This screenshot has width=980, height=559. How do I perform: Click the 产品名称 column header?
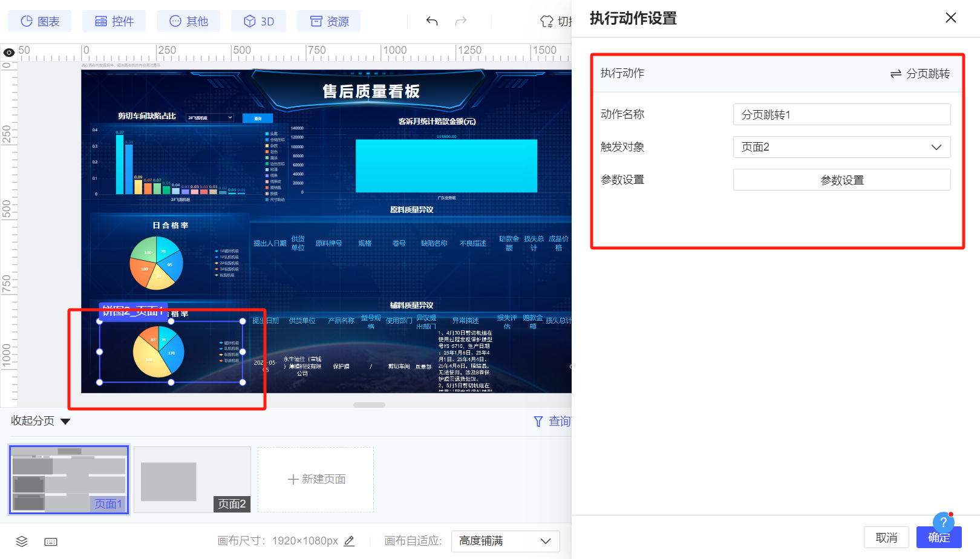coord(341,321)
